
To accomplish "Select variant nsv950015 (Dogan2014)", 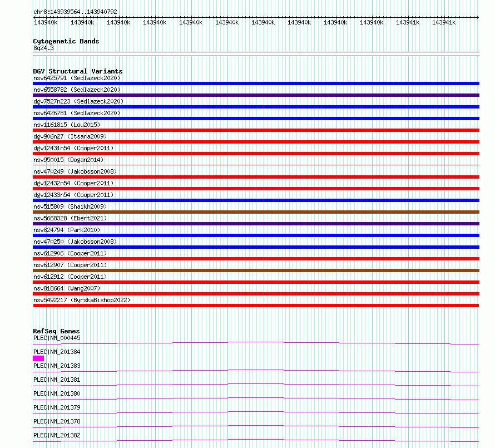I will click(68, 160).
